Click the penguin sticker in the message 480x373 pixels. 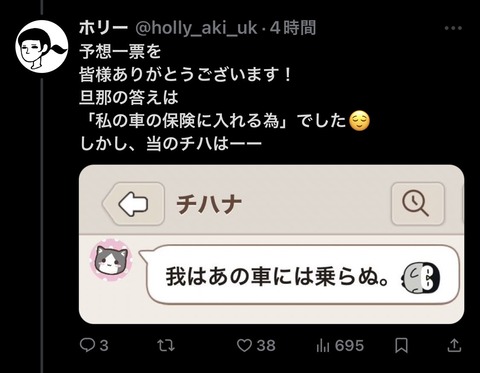pyautogui.click(x=421, y=277)
